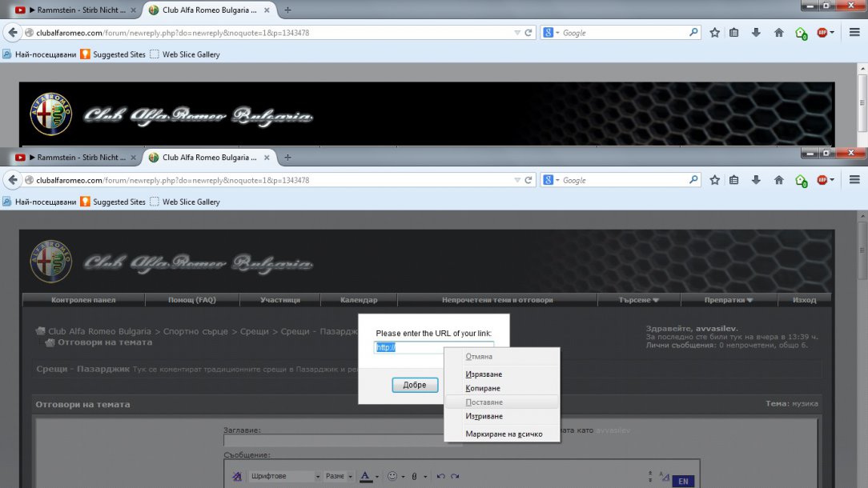
Task: Select Копиране in the context menu
Action: click(484, 388)
